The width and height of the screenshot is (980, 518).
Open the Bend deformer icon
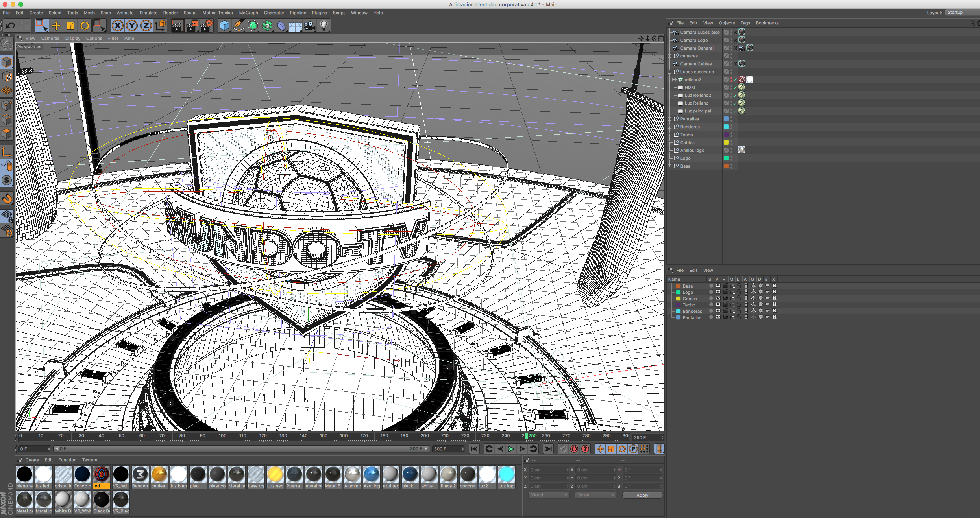click(x=281, y=26)
